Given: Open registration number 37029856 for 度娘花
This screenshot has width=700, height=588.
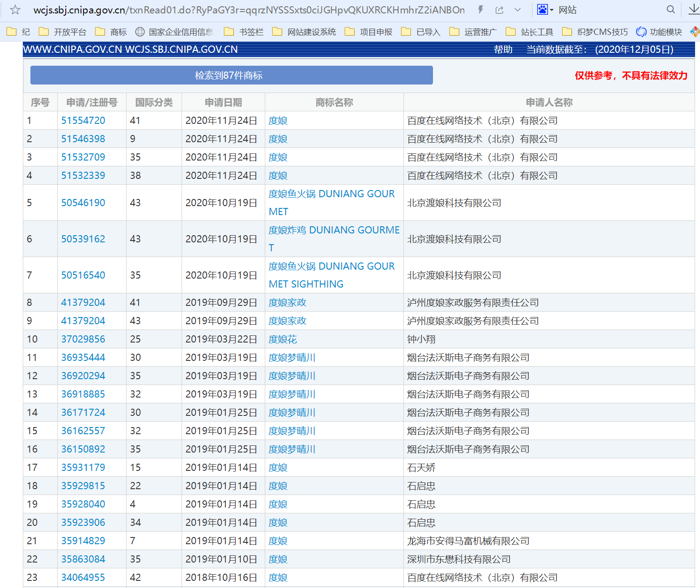Looking at the screenshot, I should pyautogui.click(x=83, y=339).
